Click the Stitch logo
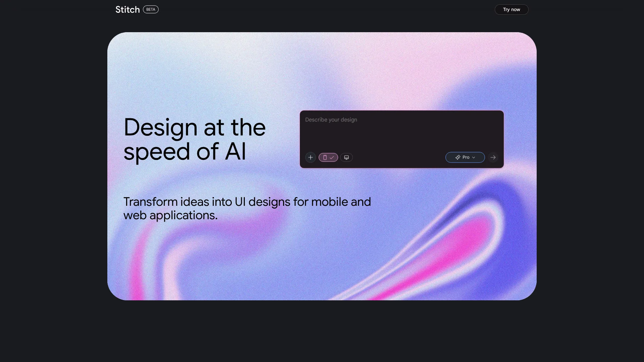Screen dimensions: 644x362 click(127, 9)
